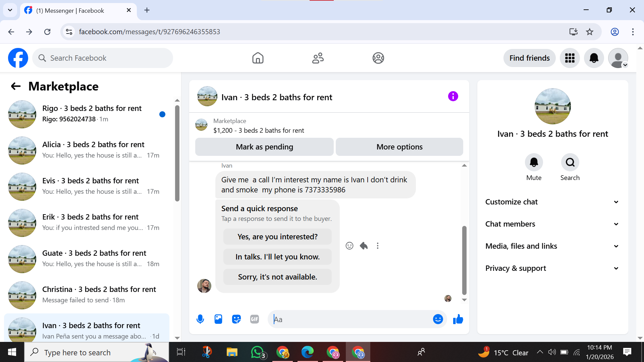Image resolution: width=644 pixels, height=362 pixels.
Task: Click the taskbar search box
Action: point(97,352)
